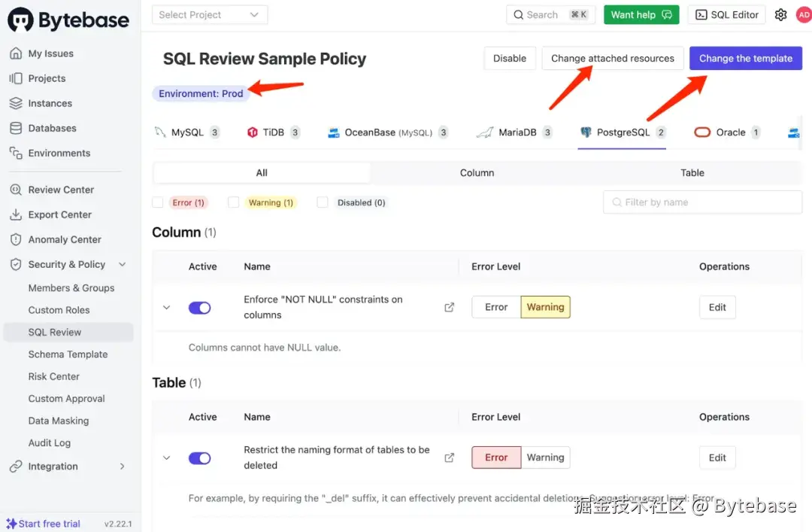Open Data Masking page

pos(59,421)
